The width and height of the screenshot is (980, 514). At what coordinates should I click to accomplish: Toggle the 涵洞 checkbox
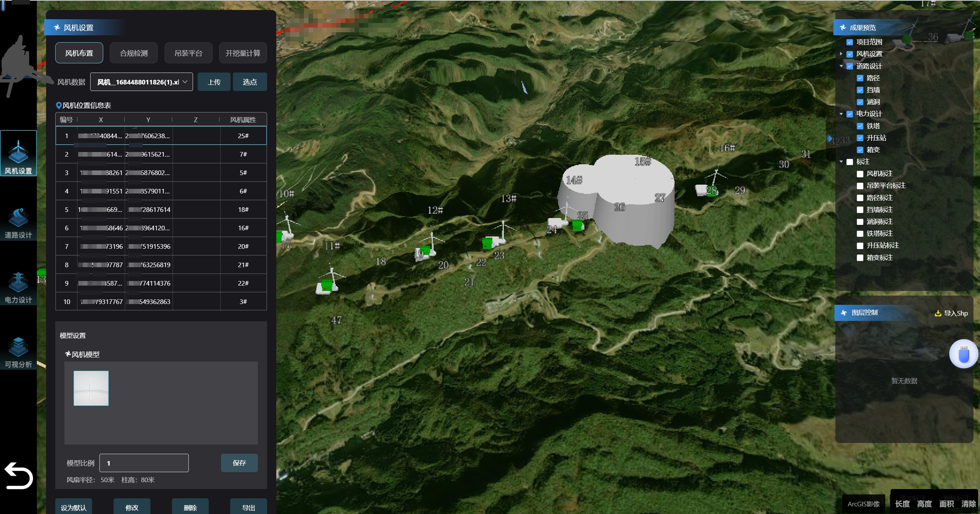[x=860, y=102]
